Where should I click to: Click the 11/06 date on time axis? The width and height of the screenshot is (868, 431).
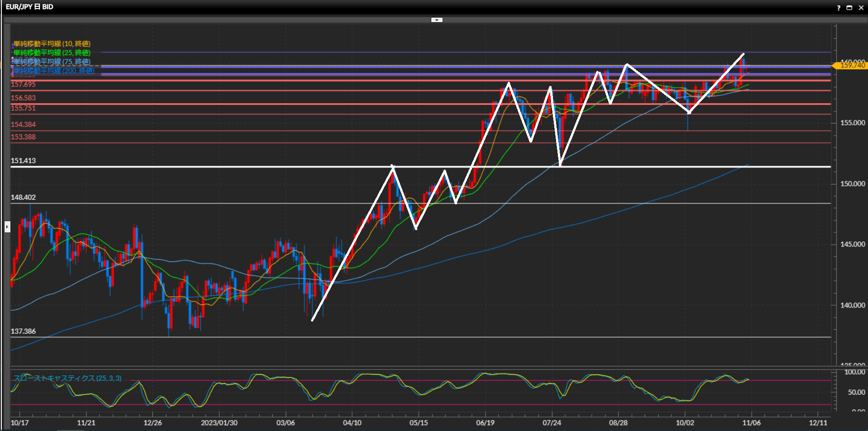point(751,423)
